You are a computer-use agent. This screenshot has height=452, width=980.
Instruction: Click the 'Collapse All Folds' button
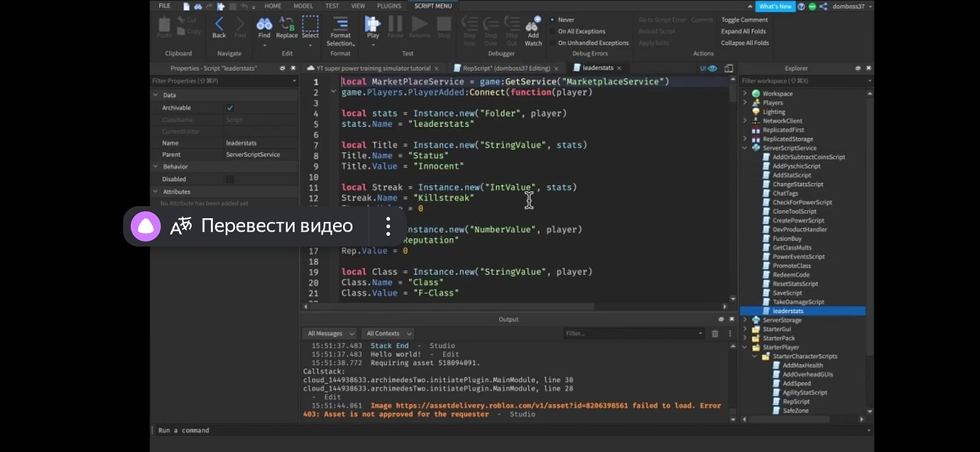pos(744,43)
